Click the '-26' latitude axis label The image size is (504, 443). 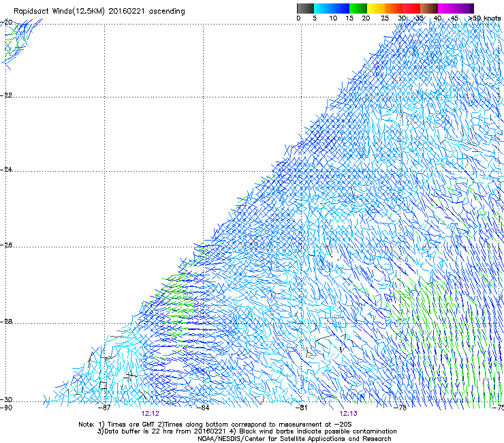click(x=6, y=245)
